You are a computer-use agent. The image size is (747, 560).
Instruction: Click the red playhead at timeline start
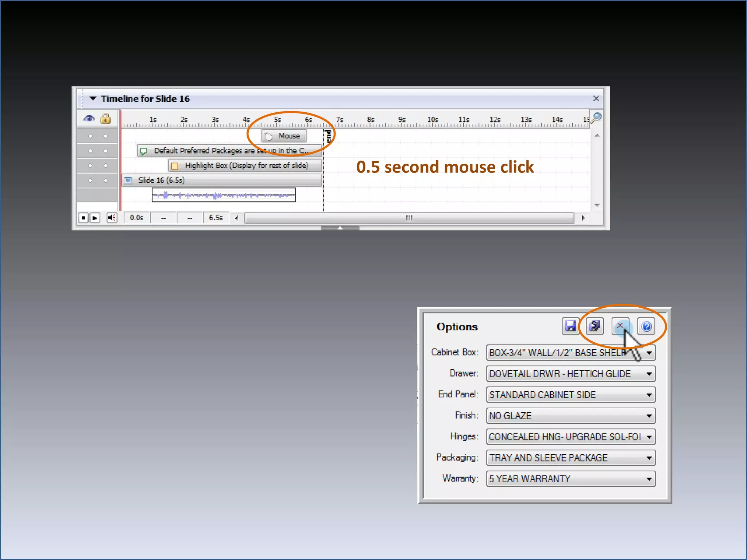[x=120, y=160]
